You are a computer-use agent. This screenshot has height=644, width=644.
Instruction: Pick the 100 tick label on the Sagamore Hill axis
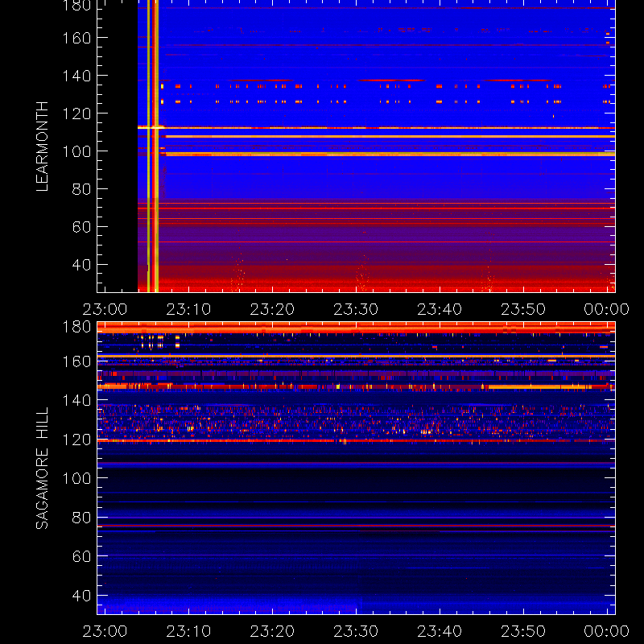[76, 478]
